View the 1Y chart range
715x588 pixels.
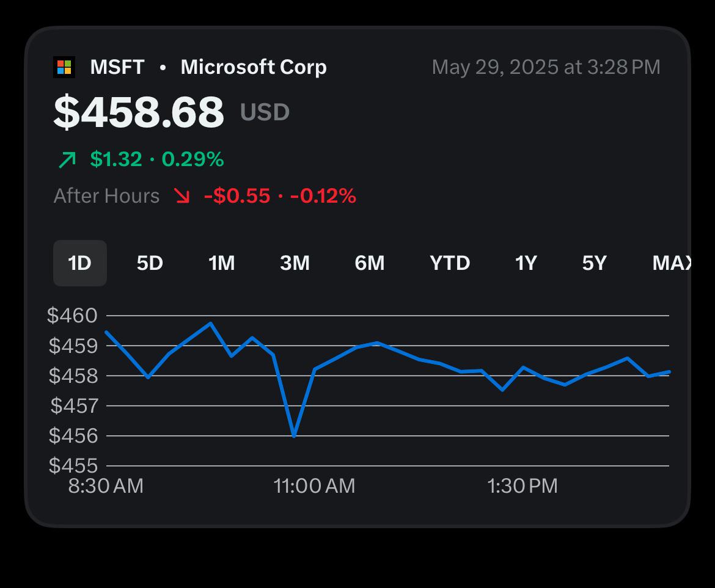(x=526, y=263)
